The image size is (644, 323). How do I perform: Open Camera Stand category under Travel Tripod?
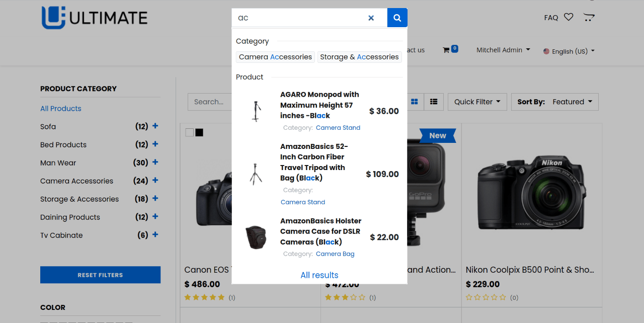point(303,202)
